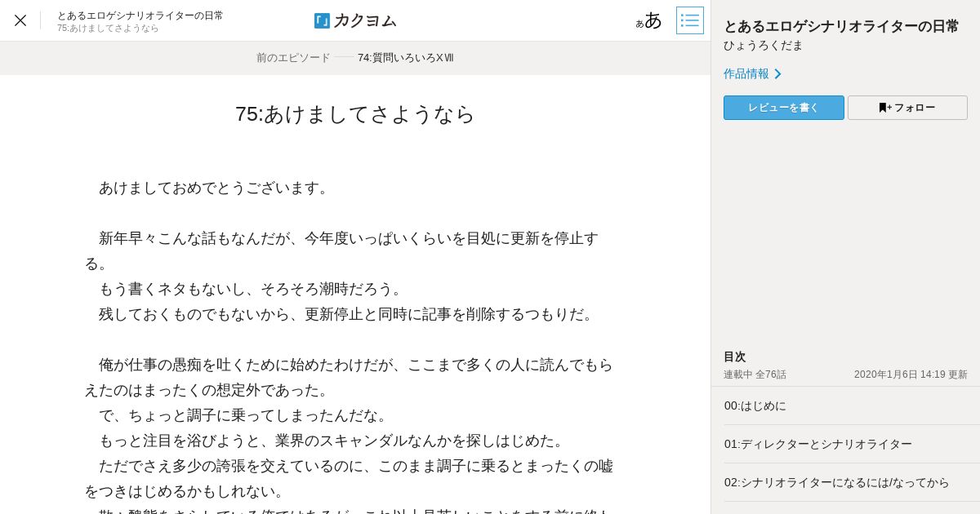Click text 連載中 全76話
This screenshot has width=980, height=514.
755,374
